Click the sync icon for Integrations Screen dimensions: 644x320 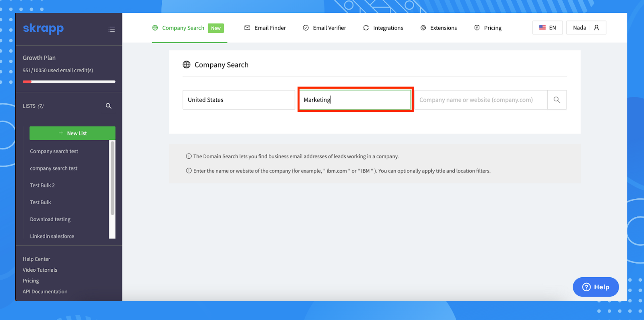[366, 28]
